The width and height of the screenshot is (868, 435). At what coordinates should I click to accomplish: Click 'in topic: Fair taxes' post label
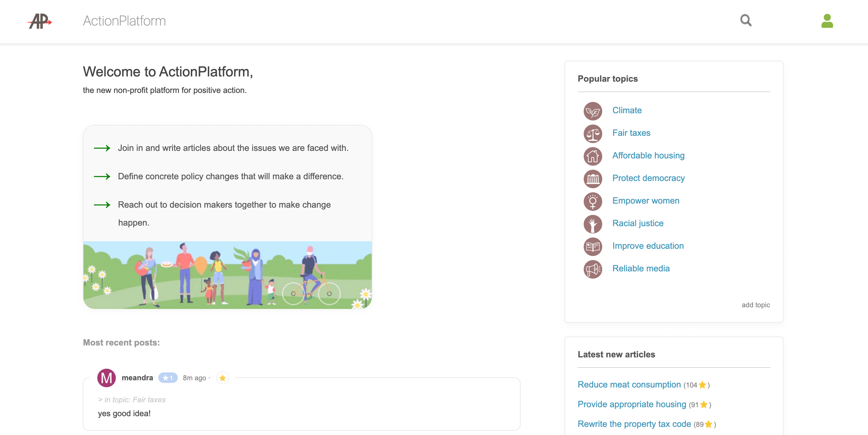[132, 400]
